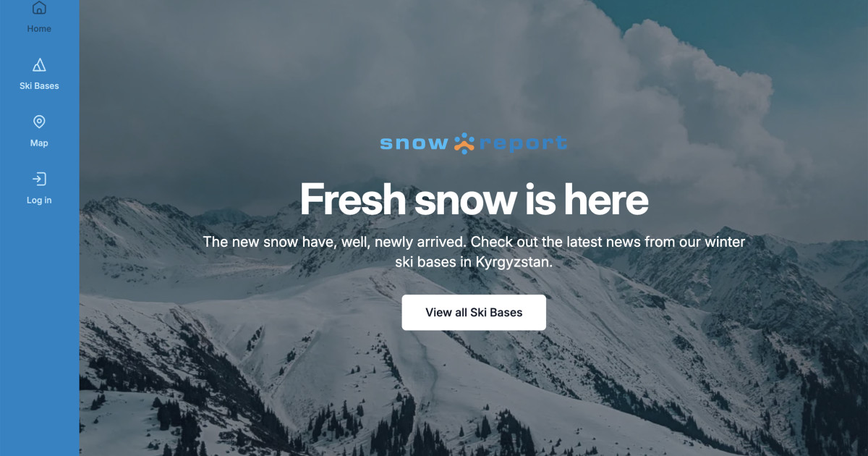Click the Home house icon
868x456 pixels.
[39, 8]
